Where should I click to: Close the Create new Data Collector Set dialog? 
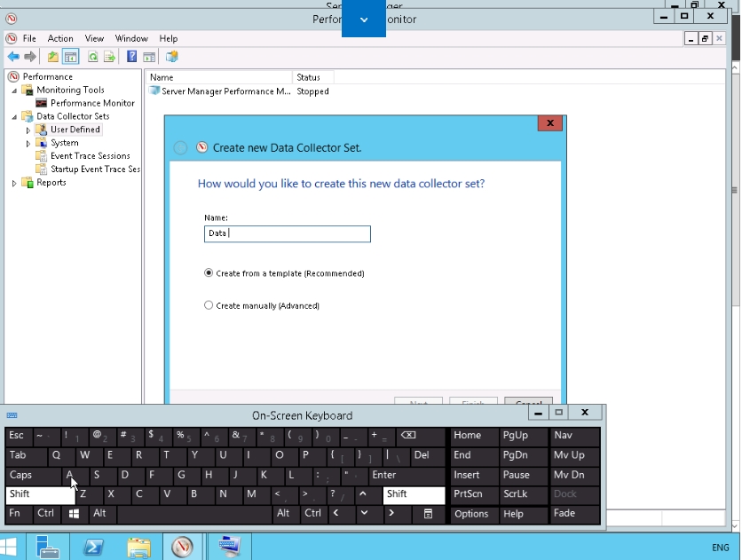point(550,123)
